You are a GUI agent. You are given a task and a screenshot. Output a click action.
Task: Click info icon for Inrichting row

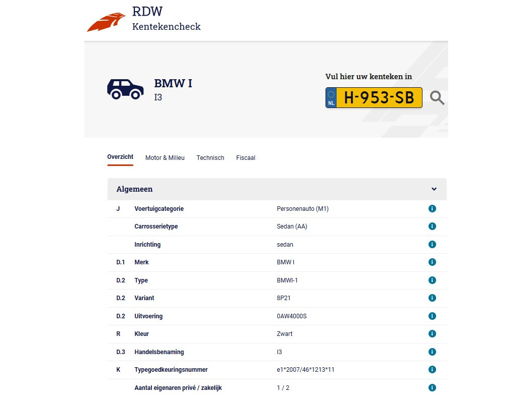click(x=432, y=245)
